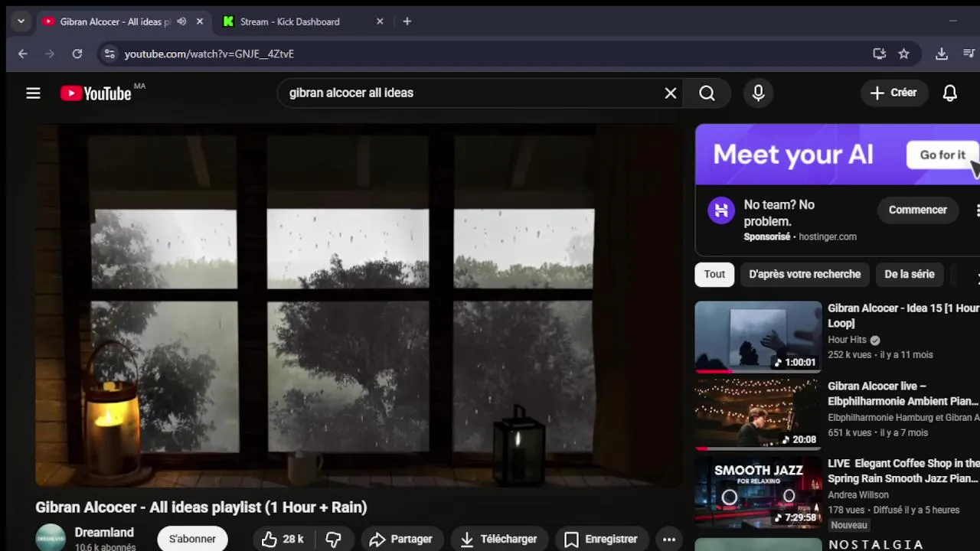The height and width of the screenshot is (551, 980).
Task: Click the Nouveau badge text
Action: click(x=849, y=525)
